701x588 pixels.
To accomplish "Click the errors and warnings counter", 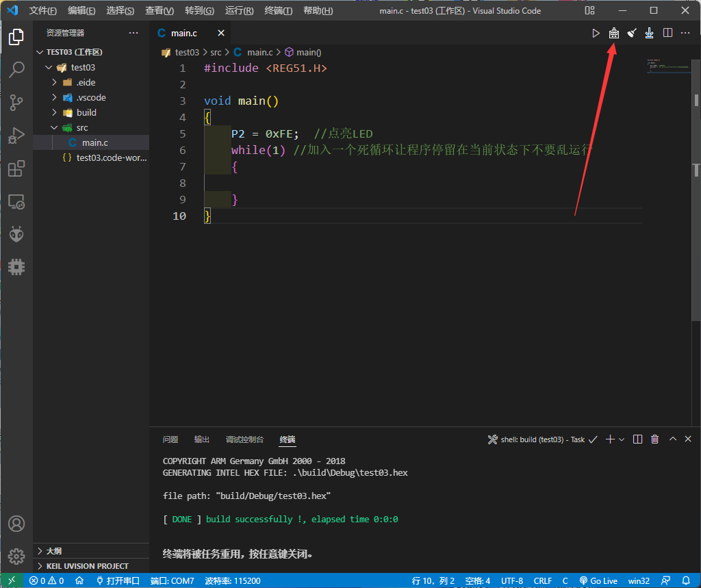I will tap(47, 580).
